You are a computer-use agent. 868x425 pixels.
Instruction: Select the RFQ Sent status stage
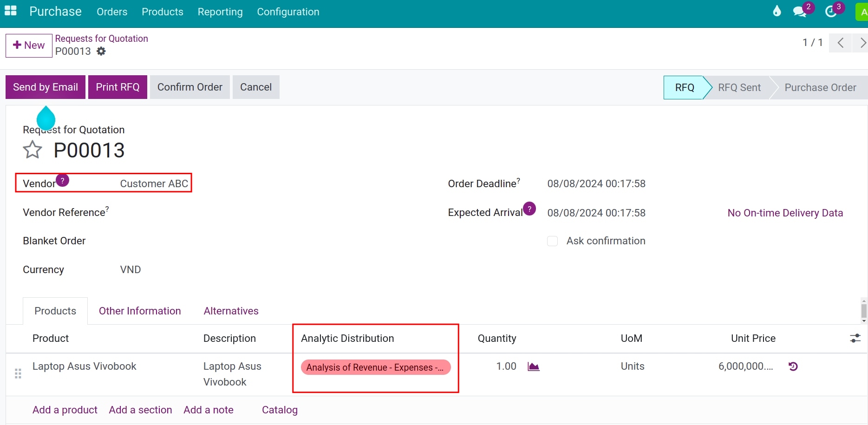tap(739, 87)
